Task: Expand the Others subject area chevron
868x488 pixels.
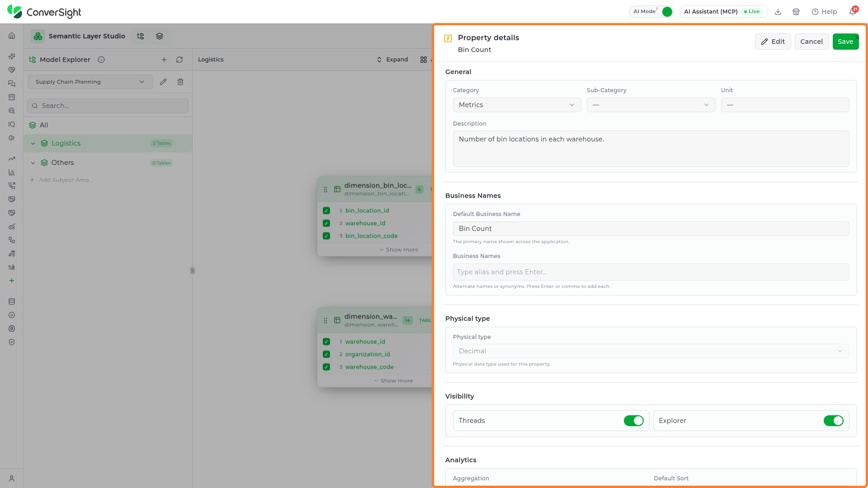Action: coord(33,163)
